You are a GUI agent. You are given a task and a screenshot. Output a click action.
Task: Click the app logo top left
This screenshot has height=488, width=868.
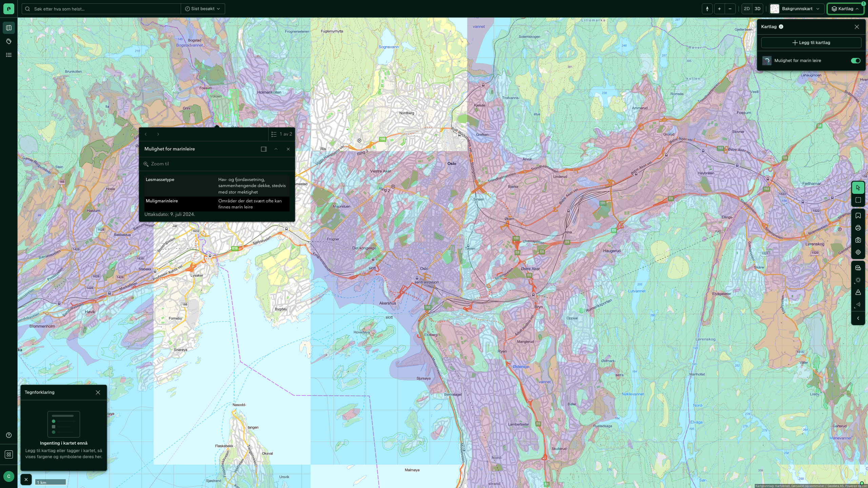(9, 9)
